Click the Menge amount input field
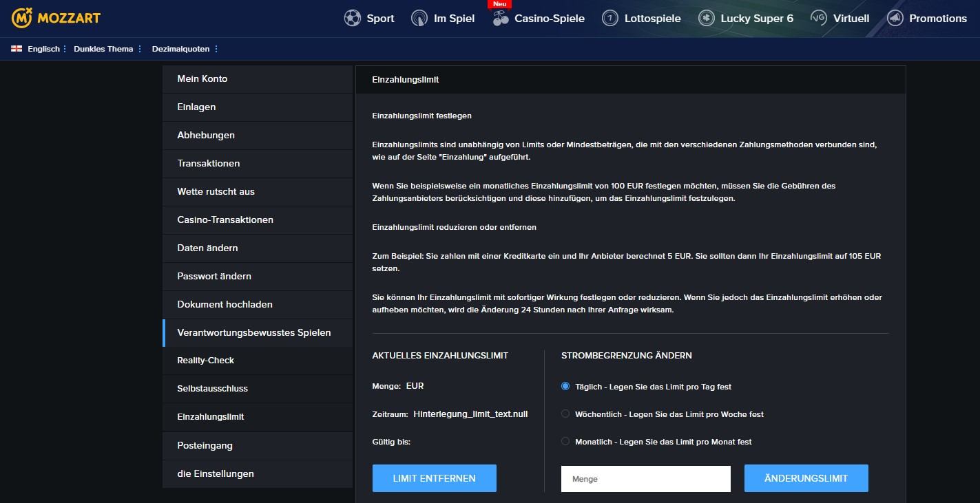The height and width of the screenshot is (503, 980). (x=645, y=479)
